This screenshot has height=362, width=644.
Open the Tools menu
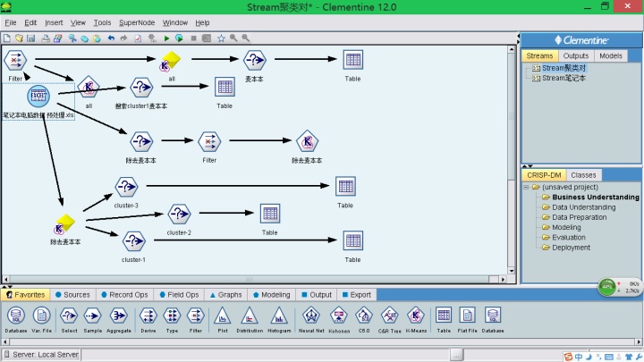point(102,22)
